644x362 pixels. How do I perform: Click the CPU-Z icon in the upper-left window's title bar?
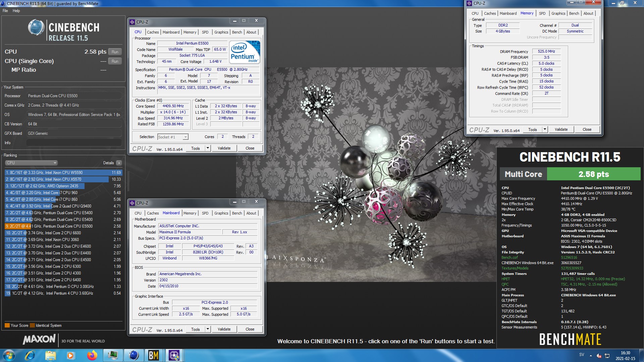click(132, 22)
